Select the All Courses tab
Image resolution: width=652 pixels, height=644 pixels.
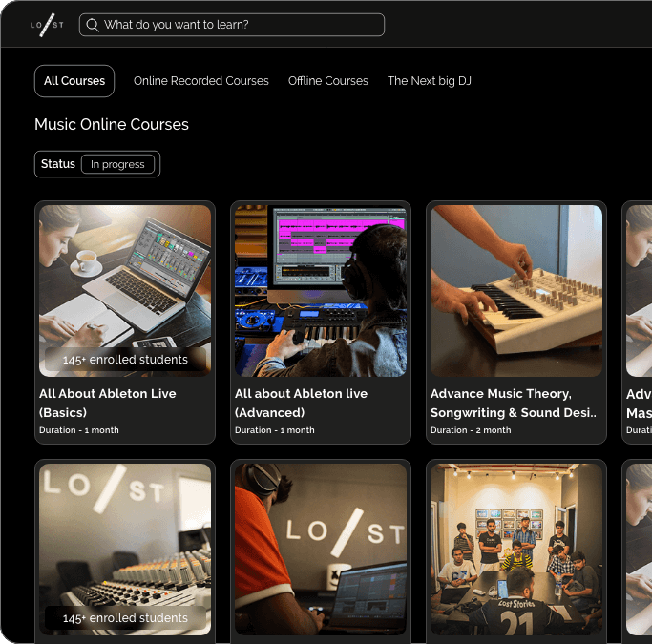pos(74,81)
